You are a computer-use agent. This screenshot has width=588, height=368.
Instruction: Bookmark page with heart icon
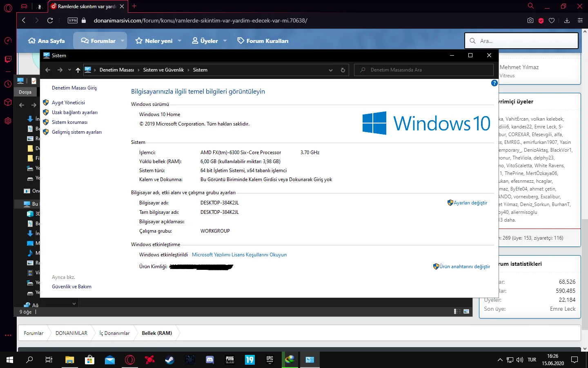point(552,20)
